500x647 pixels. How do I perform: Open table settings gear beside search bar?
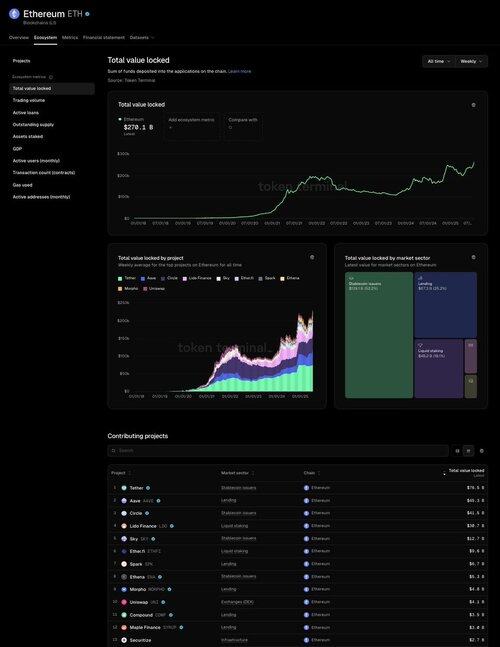click(481, 451)
